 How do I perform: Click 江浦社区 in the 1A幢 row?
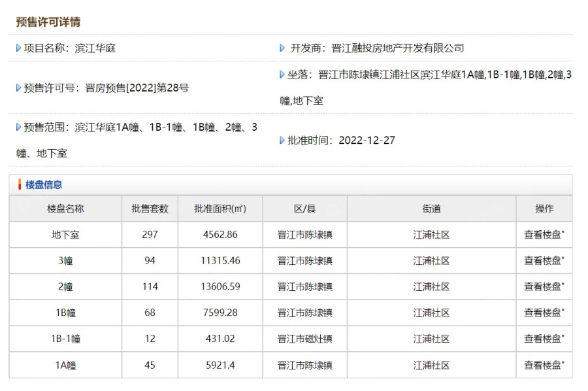(x=432, y=365)
